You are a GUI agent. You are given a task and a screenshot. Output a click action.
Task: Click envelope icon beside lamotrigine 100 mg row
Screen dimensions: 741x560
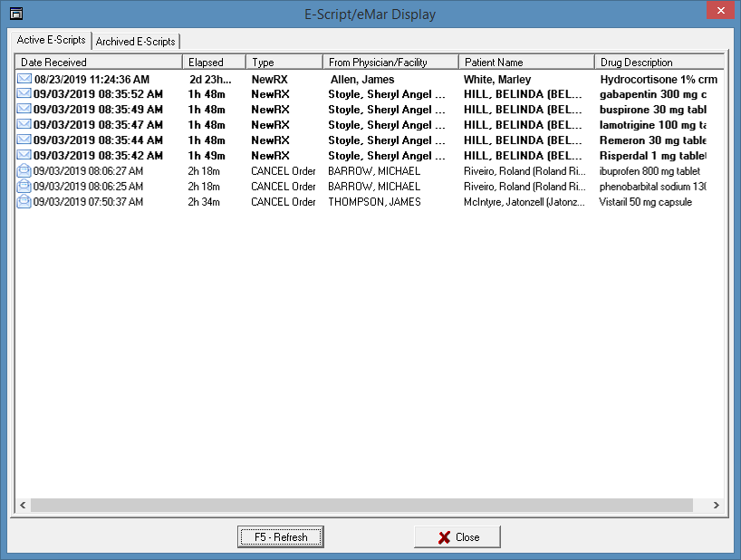(x=24, y=125)
